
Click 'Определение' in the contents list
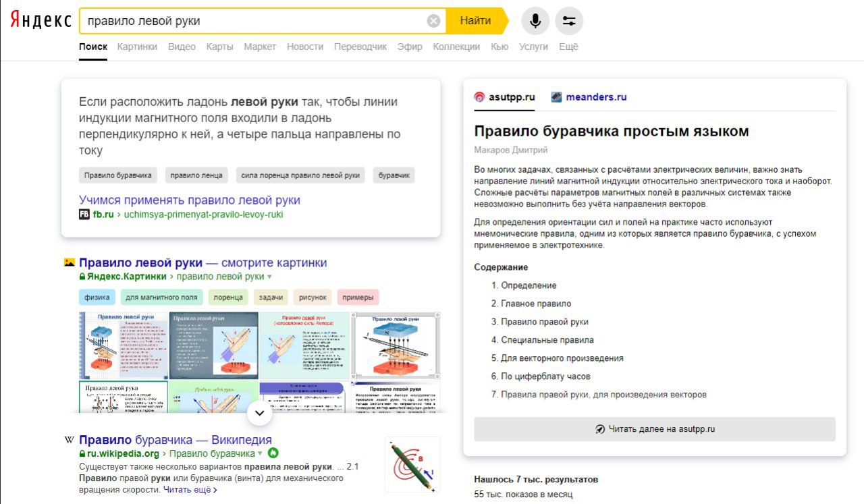pyautogui.click(x=529, y=285)
